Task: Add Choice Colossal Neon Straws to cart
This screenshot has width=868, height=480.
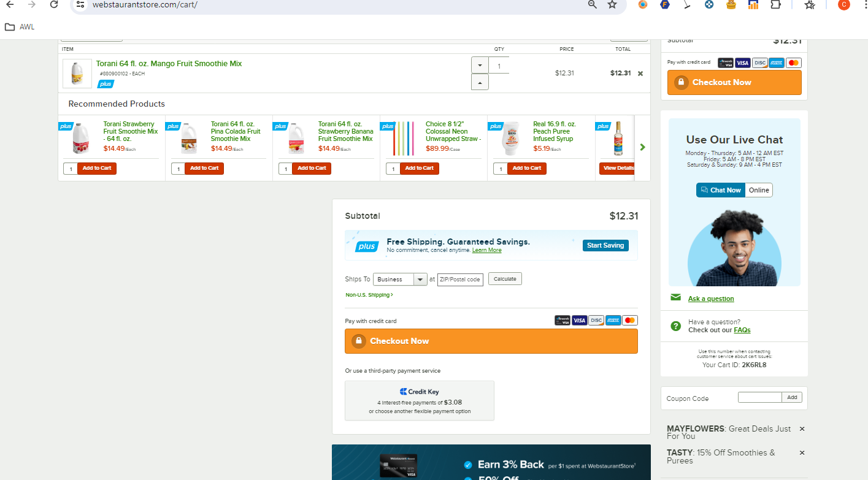Action: (x=419, y=169)
